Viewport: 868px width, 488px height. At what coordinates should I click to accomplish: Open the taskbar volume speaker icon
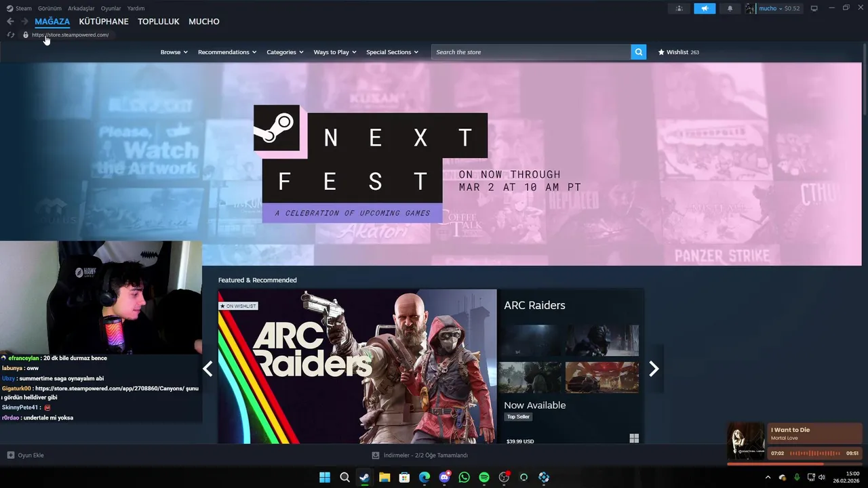(x=822, y=477)
